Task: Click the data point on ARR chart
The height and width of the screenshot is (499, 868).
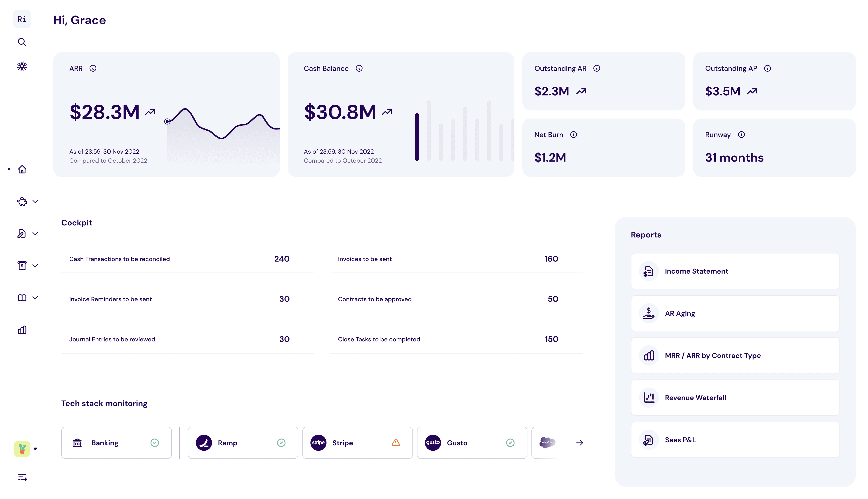Action: coord(167,121)
